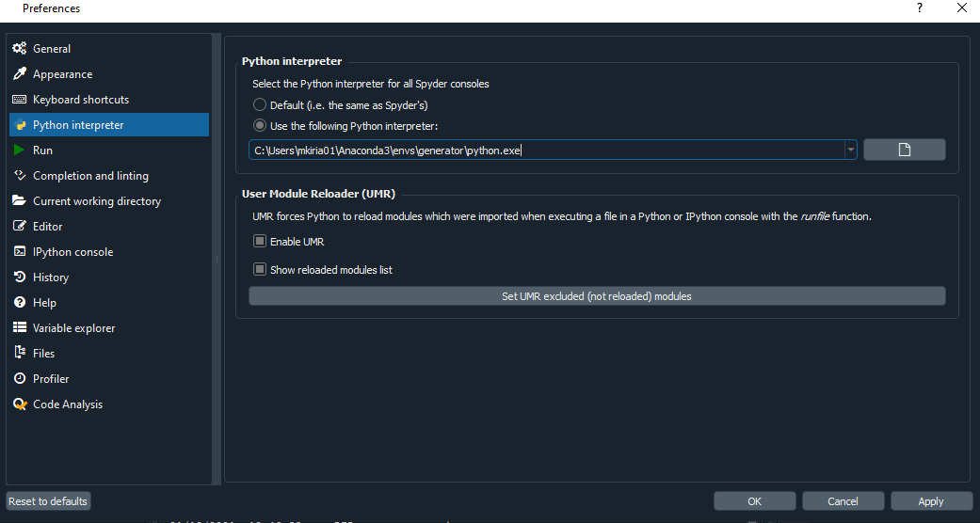Click the Keyboard shortcuts keyboard icon
Image resolution: width=980 pixels, height=523 pixels.
[x=19, y=100]
